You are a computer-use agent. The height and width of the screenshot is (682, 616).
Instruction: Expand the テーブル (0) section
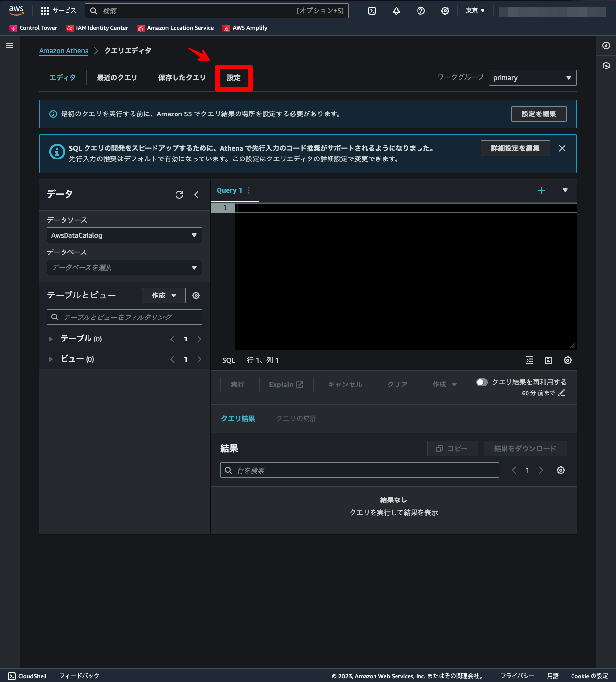(x=51, y=339)
